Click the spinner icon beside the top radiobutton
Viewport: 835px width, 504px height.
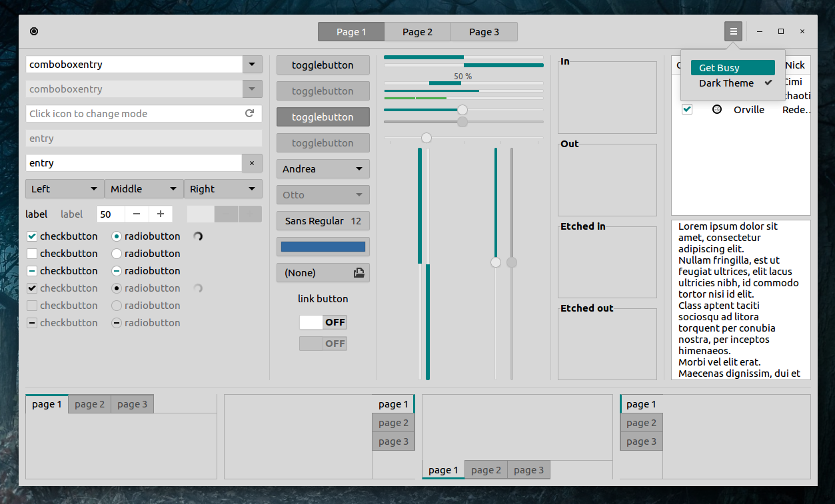tap(198, 236)
